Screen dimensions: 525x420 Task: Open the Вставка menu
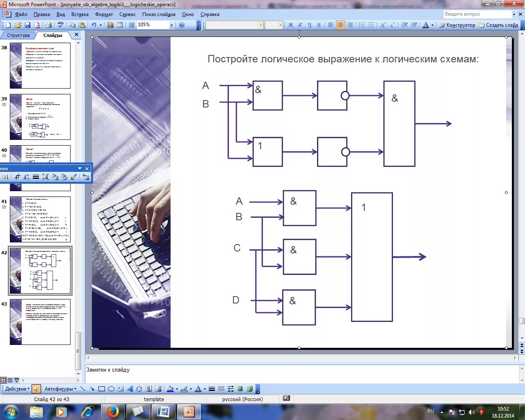tap(80, 14)
